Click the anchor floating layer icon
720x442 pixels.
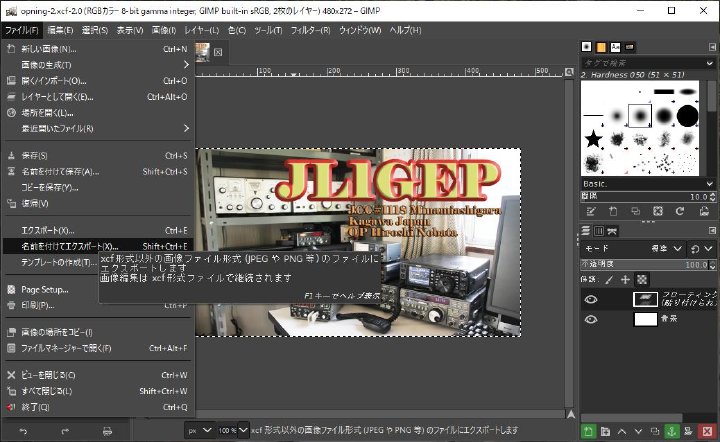(x=672, y=431)
